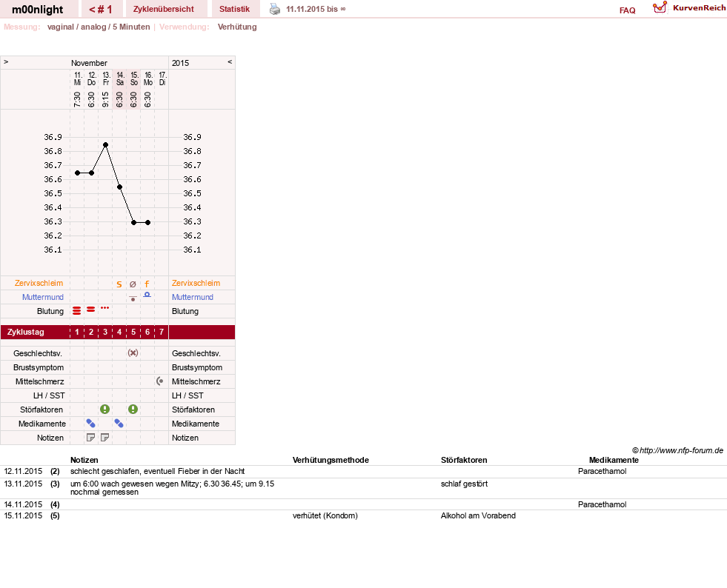Click the orange f cervical mucus symbol
Image resolution: width=727 pixels, height=588 pixels.
point(147,284)
